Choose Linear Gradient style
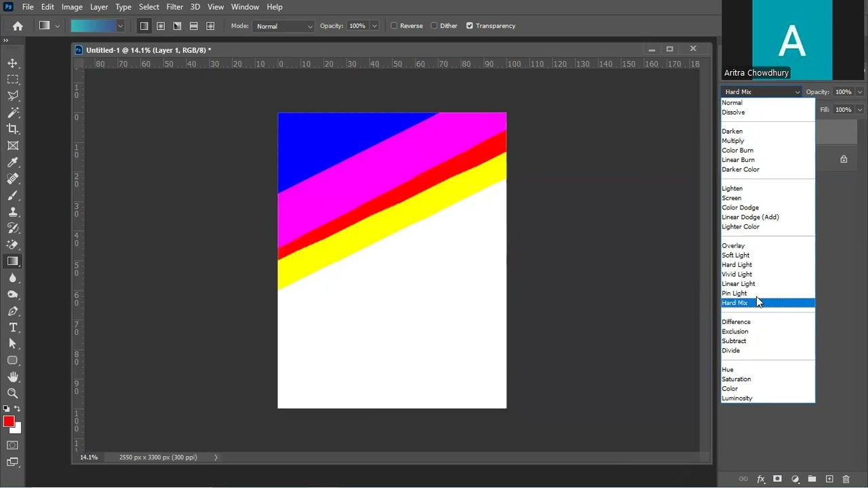868x488 pixels. point(144,26)
